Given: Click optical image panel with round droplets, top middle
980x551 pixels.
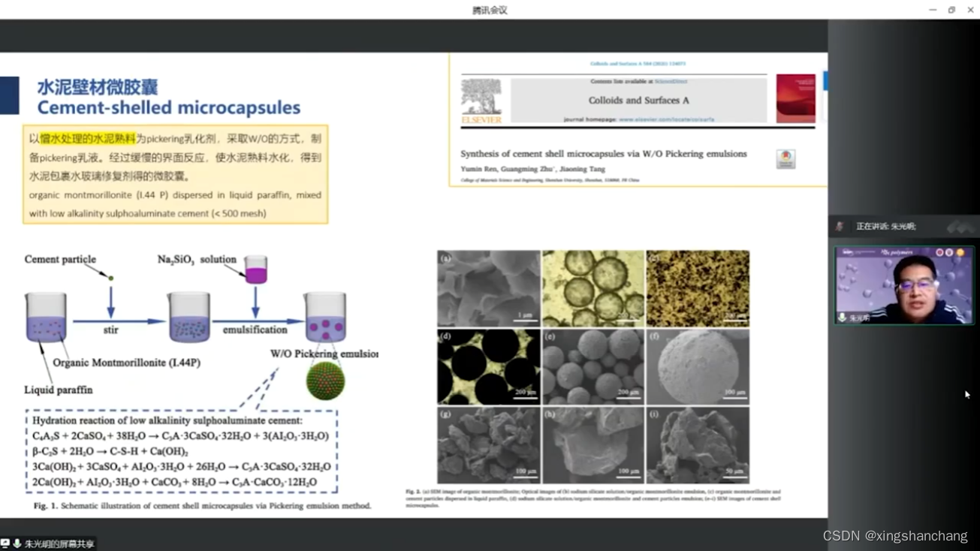Looking at the screenshot, I should click(593, 288).
